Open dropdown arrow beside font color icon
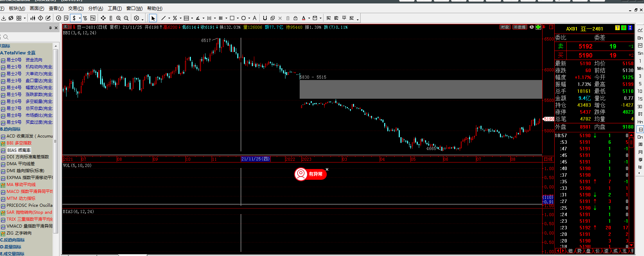Viewport: 644px width, 256px height. click(309, 18)
